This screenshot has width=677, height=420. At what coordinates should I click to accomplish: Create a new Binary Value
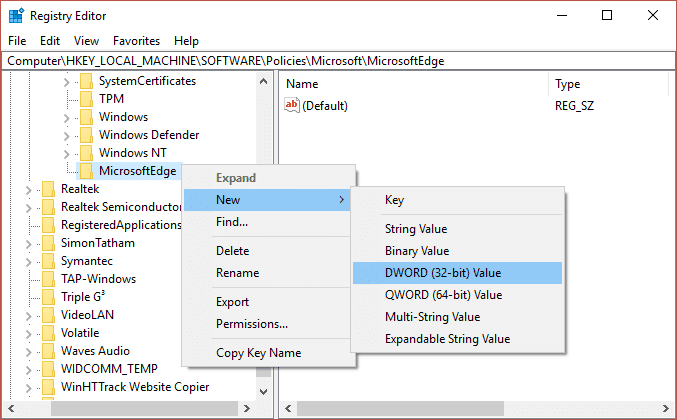click(x=457, y=251)
